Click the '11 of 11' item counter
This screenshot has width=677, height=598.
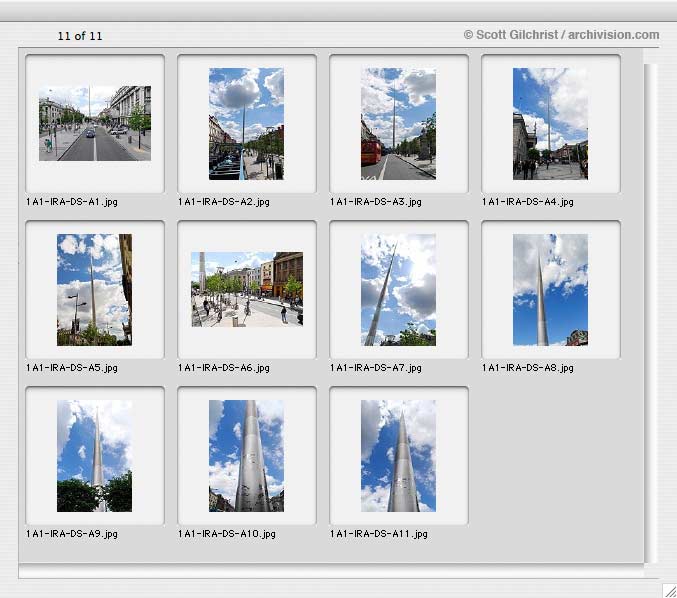click(80, 36)
